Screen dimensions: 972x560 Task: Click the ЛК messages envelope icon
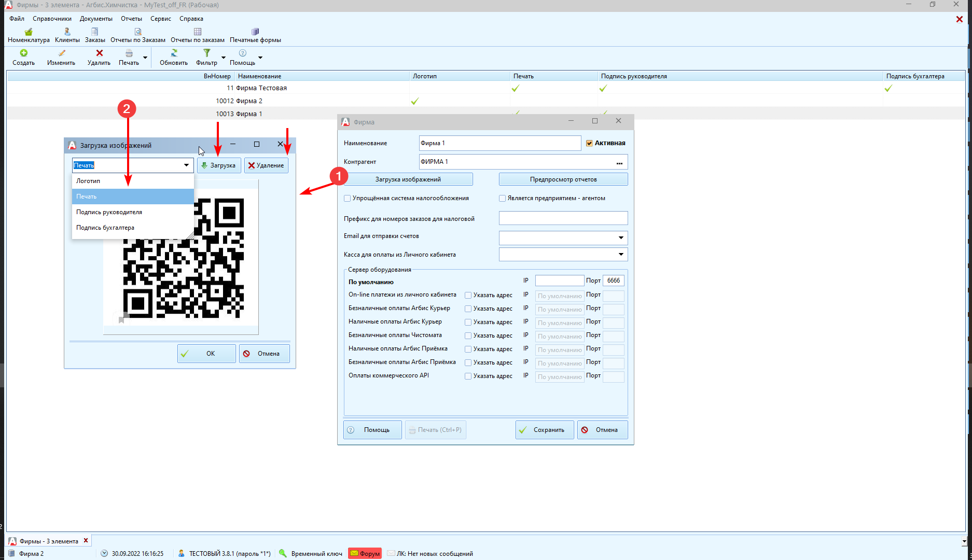coord(391,553)
